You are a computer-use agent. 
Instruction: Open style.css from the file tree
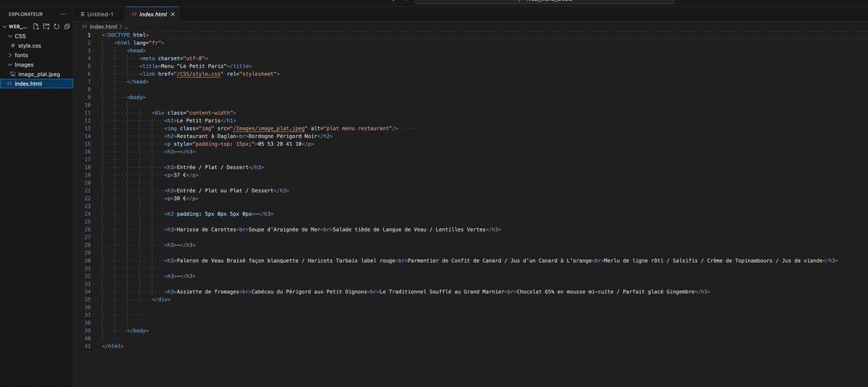click(x=29, y=45)
